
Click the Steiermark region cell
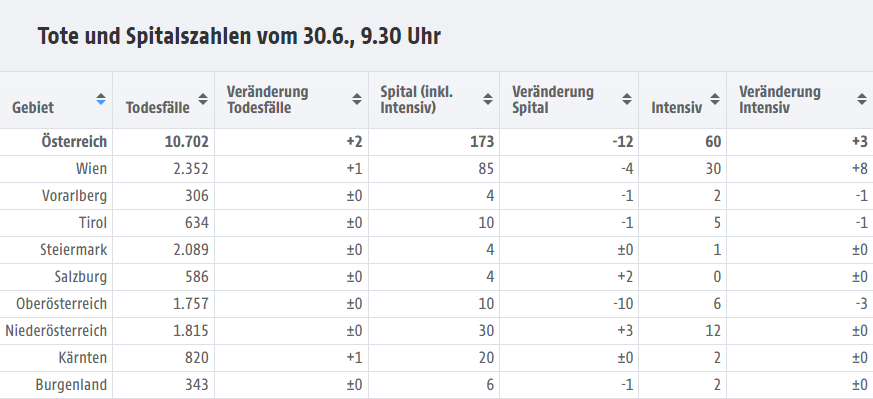tap(73, 250)
